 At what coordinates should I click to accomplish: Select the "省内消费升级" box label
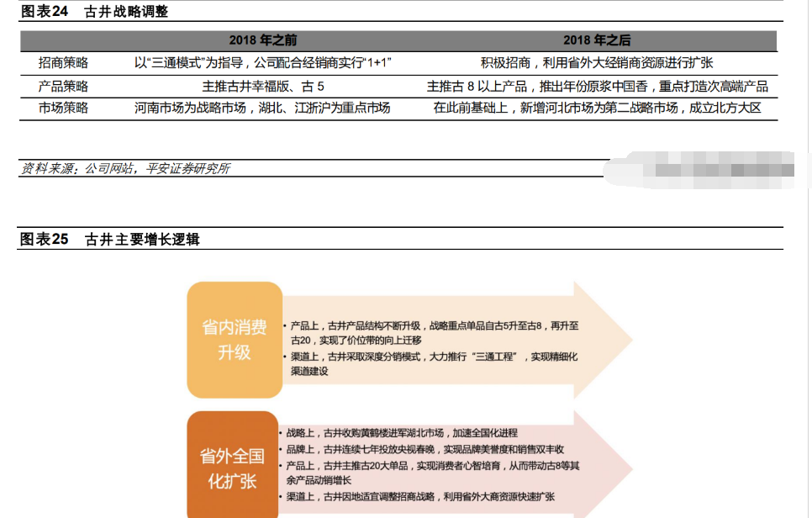(x=234, y=340)
